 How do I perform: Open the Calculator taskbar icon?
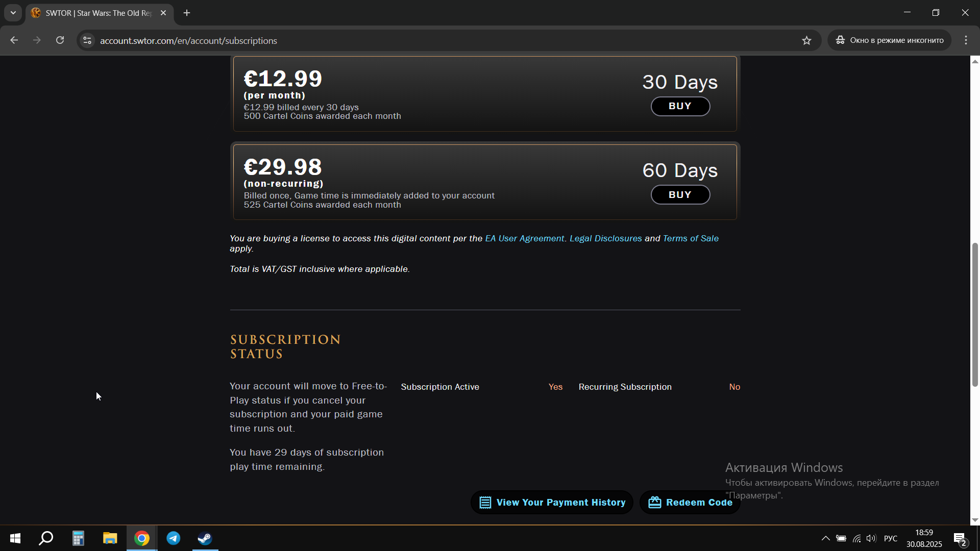(x=78, y=538)
